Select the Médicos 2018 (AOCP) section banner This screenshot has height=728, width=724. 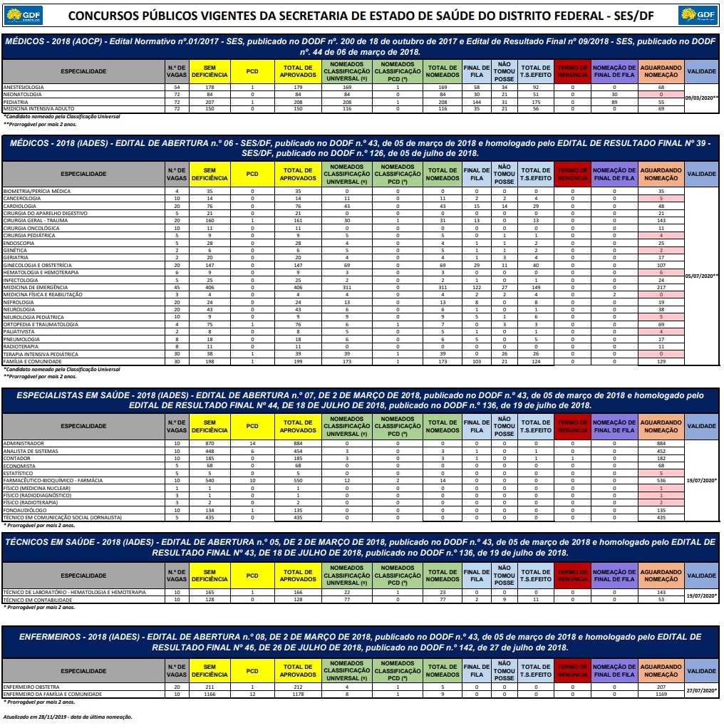(361, 47)
